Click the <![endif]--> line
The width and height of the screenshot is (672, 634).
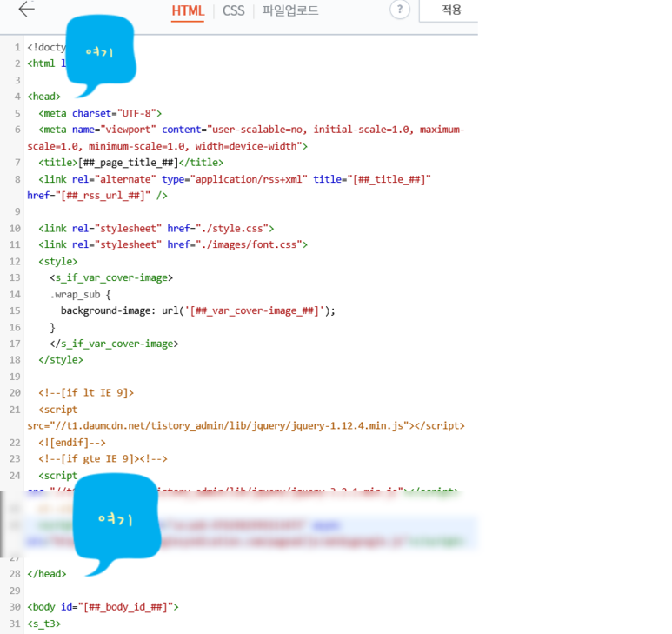pyautogui.click(x=72, y=443)
